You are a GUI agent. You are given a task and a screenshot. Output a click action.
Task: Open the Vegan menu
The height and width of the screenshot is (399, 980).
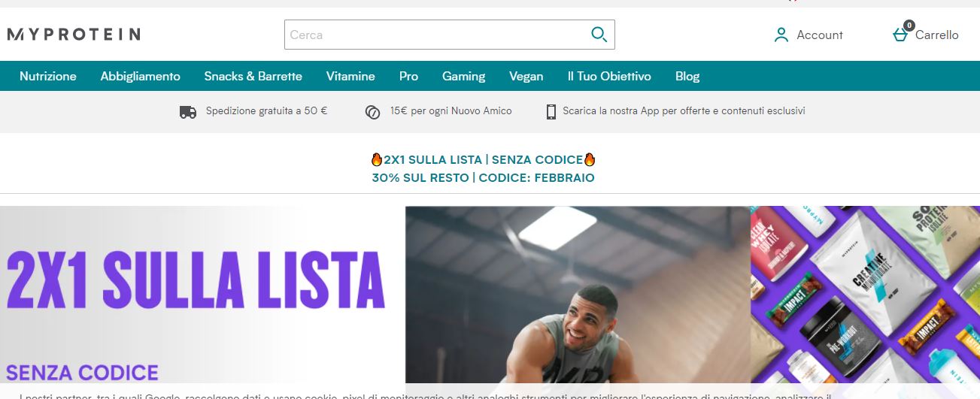(x=526, y=76)
